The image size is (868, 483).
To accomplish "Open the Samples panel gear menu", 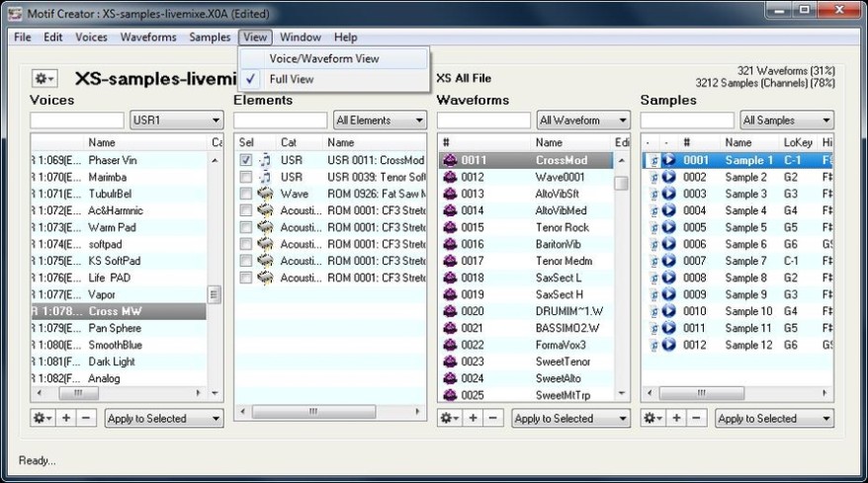I will click(x=652, y=418).
